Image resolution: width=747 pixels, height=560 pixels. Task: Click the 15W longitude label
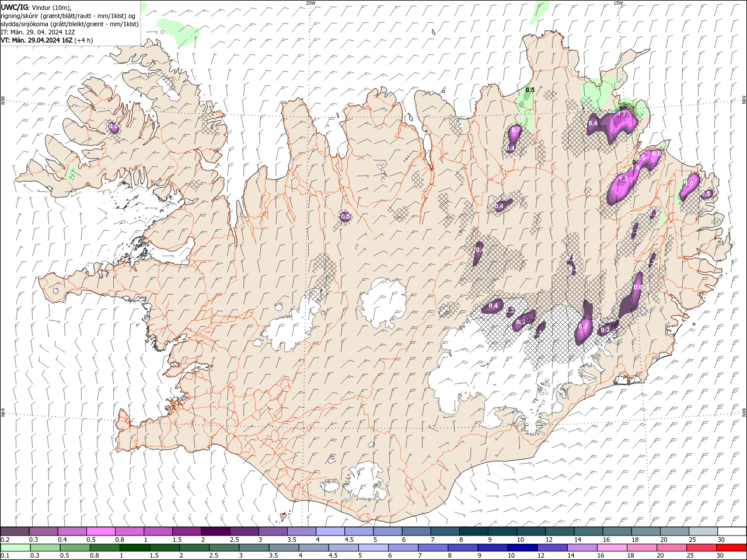[618, 3]
